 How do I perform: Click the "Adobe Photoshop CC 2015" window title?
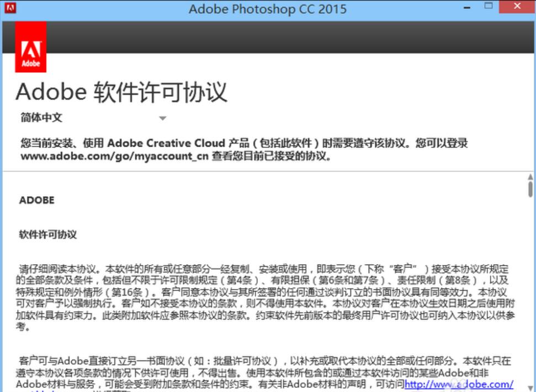tap(268, 9)
